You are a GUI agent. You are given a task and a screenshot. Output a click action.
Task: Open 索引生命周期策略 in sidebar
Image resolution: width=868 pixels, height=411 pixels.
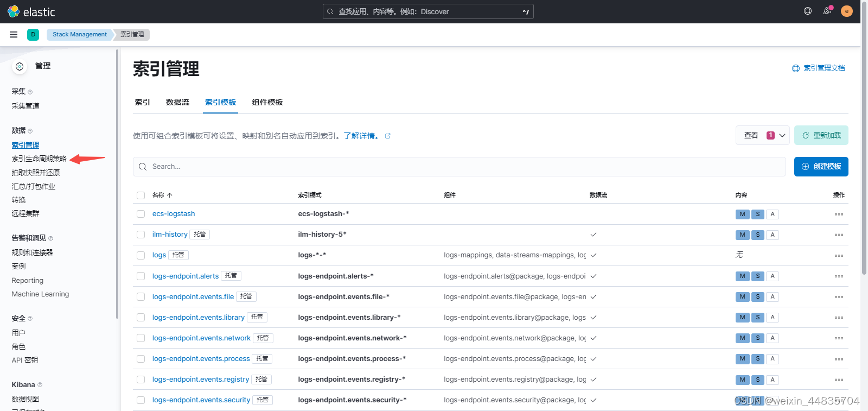[x=39, y=159]
